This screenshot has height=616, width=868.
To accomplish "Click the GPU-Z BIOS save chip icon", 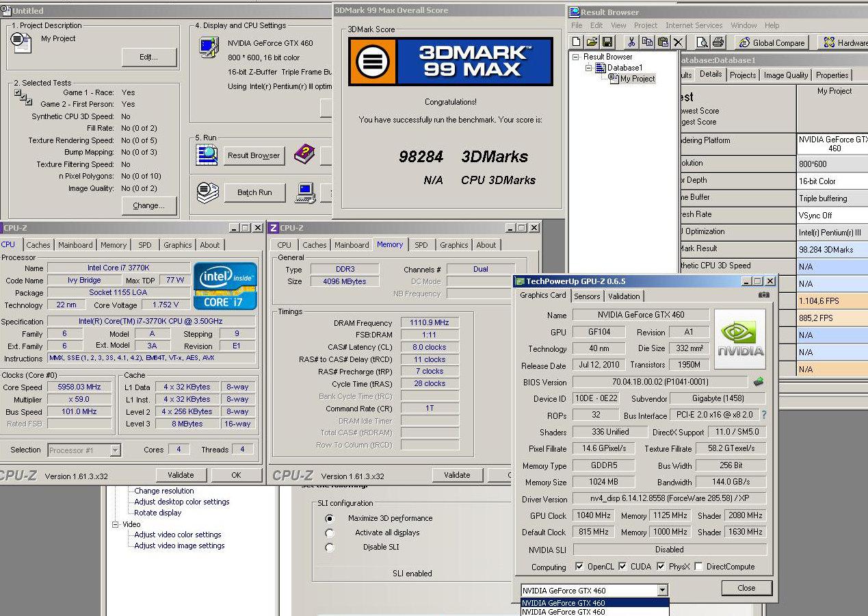I will click(758, 382).
